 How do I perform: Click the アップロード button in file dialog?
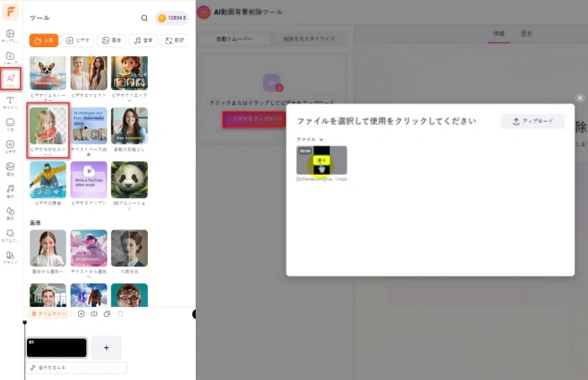click(533, 121)
